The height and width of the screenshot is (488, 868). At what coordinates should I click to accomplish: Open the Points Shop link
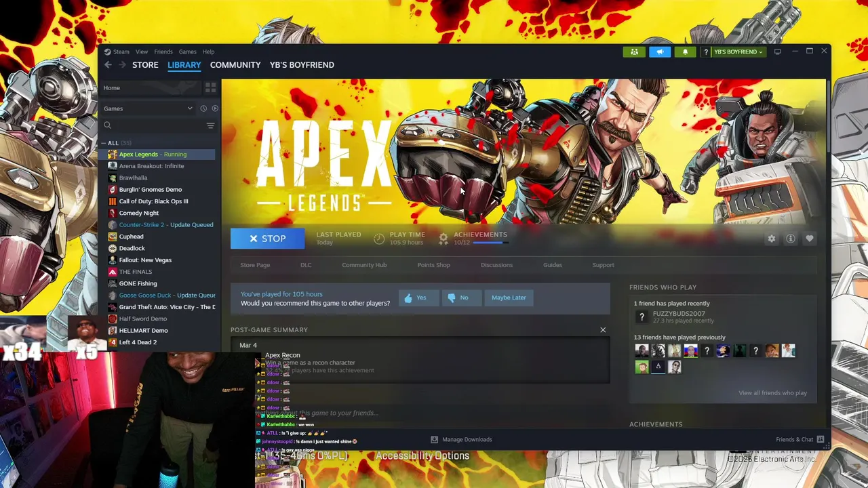[x=433, y=265]
